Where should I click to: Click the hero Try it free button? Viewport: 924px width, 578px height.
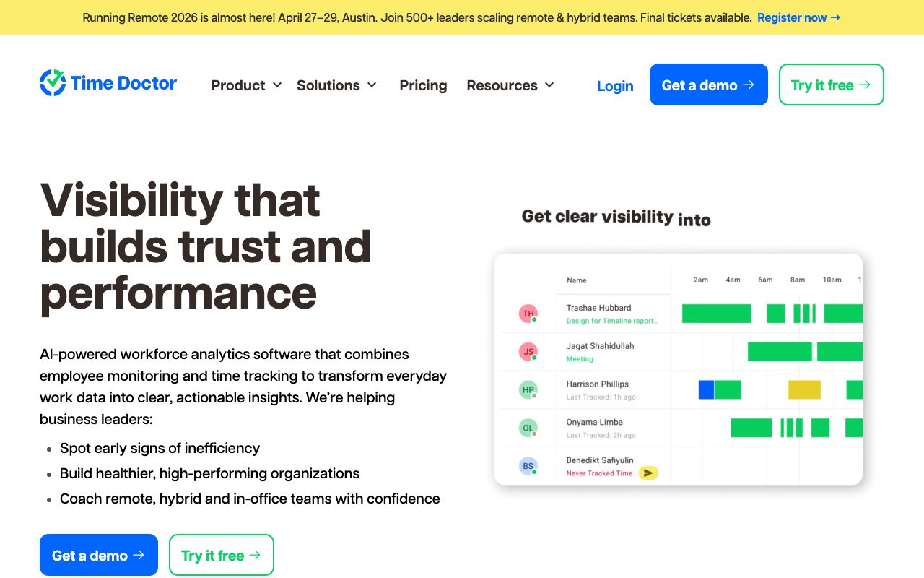click(222, 555)
